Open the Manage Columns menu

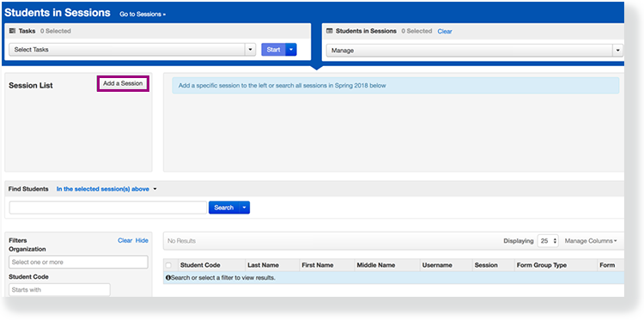[591, 241]
